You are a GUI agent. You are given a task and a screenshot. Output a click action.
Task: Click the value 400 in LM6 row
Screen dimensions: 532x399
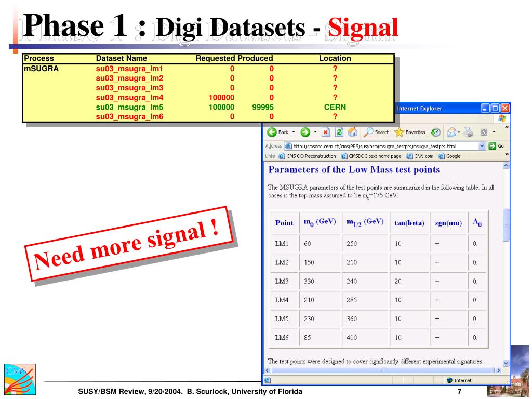tap(352, 337)
